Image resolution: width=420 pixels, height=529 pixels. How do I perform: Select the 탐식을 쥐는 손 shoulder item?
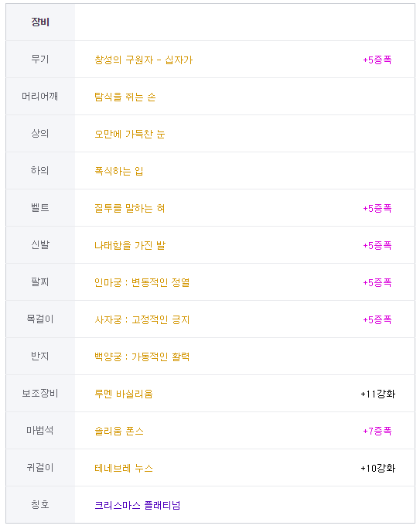pyautogui.click(x=125, y=97)
